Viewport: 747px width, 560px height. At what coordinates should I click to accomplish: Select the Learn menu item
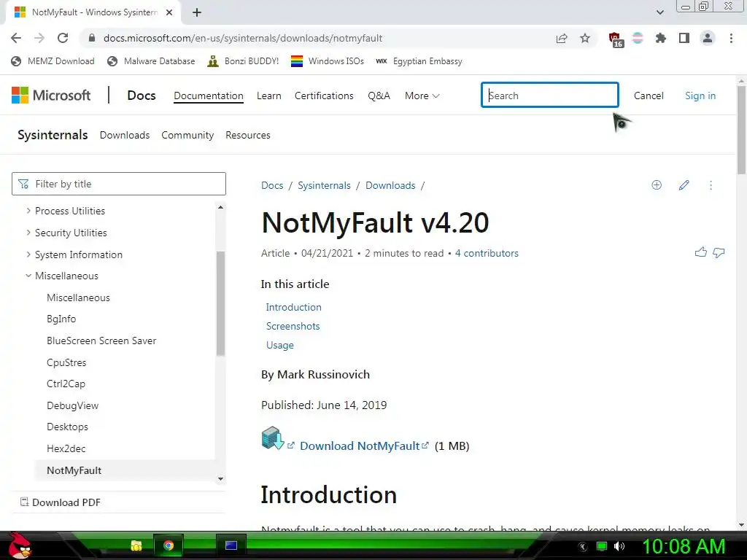tap(268, 96)
